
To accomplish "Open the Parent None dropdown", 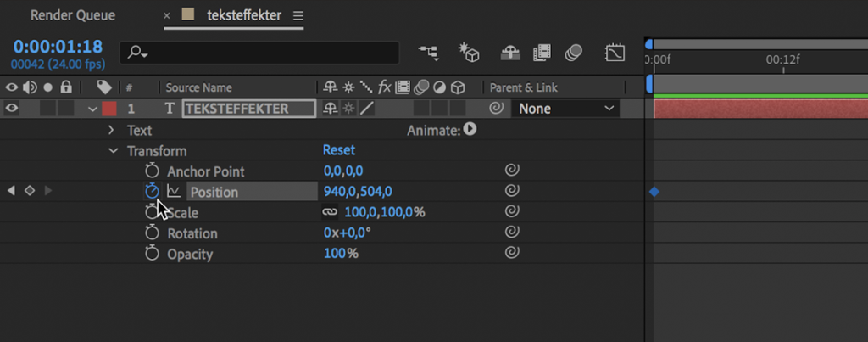I will (x=566, y=109).
